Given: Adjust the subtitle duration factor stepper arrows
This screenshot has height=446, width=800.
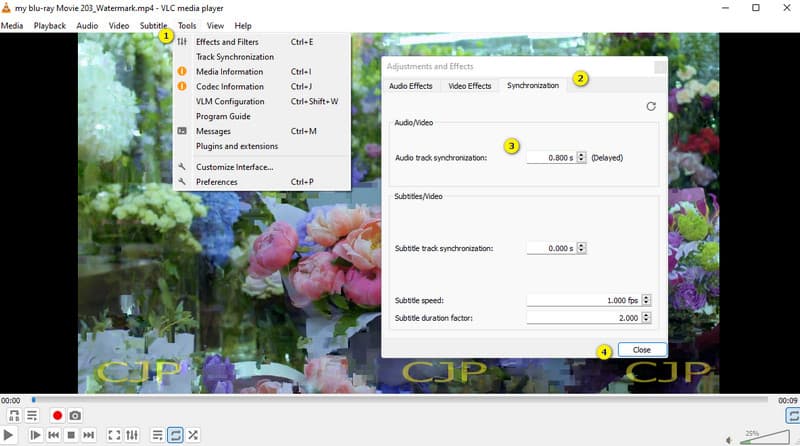Looking at the screenshot, I should (x=646, y=317).
